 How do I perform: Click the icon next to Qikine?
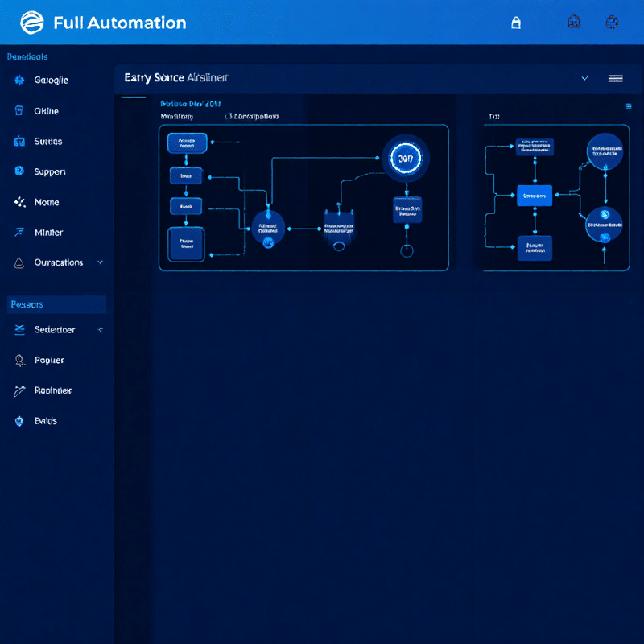(x=19, y=111)
